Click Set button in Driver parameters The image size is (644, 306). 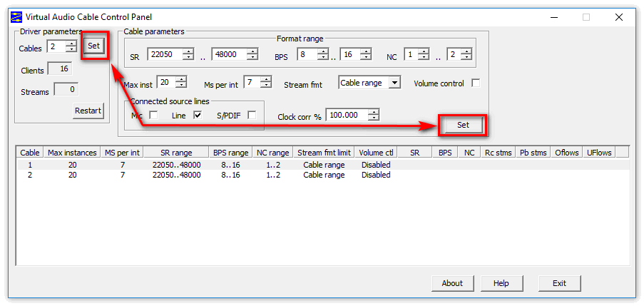coord(94,46)
